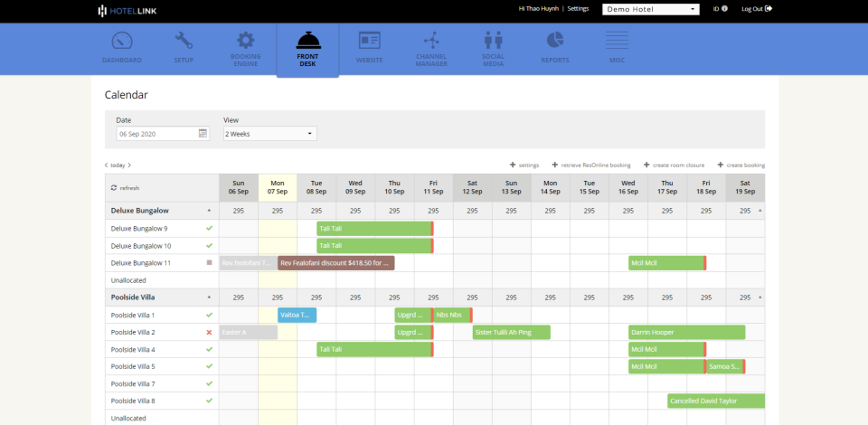Open blue Vaitoa booking on Poolside Villa 1
Viewport: 868px width, 425px height.
pyautogui.click(x=297, y=315)
